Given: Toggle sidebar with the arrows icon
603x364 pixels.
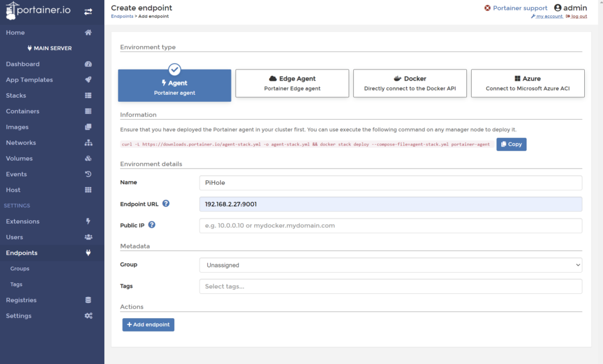Looking at the screenshot, I should tap(88, 12).
